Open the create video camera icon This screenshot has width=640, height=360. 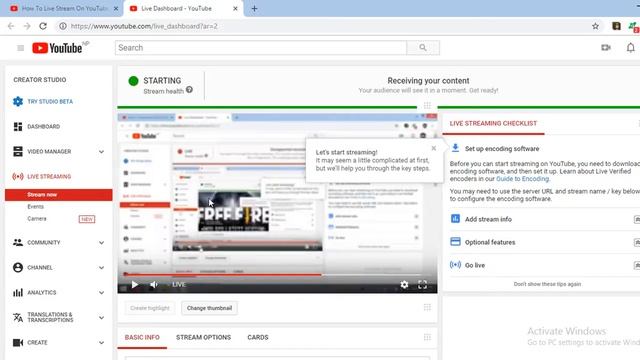[606, 48]
